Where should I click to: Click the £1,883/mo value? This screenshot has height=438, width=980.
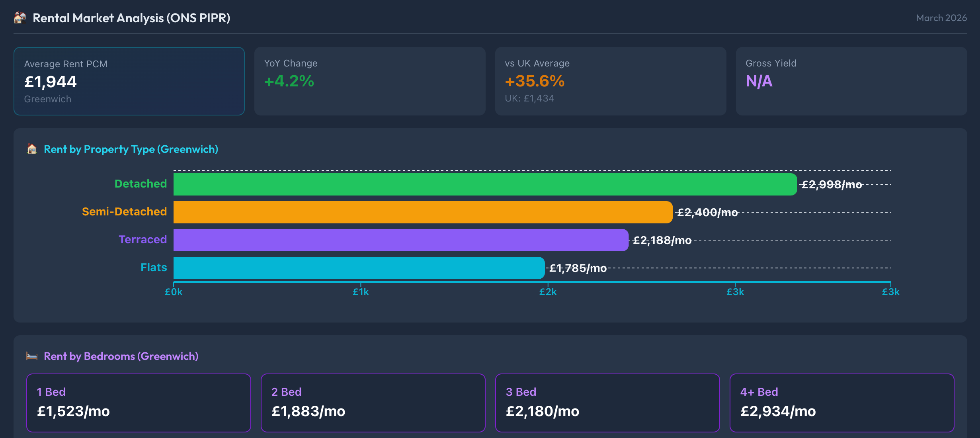pyautogui.click(x=308, y=411)
